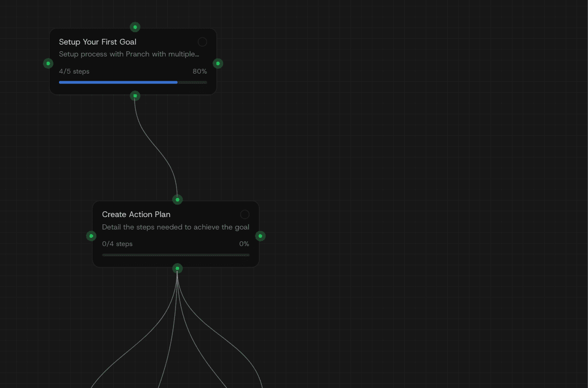Click right connector handle of Setup Your First Goal
This screenshot has height=388, width=588.
[x=218, y=63]
